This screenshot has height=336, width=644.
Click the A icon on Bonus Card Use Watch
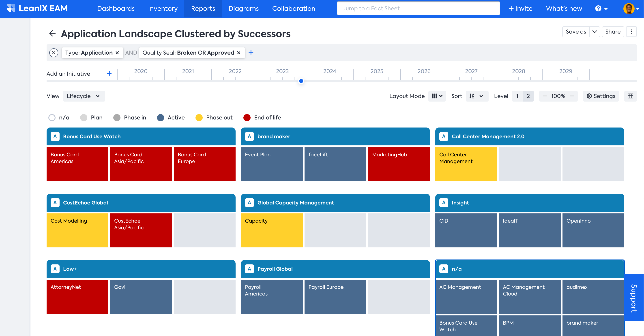pos(55,136)
